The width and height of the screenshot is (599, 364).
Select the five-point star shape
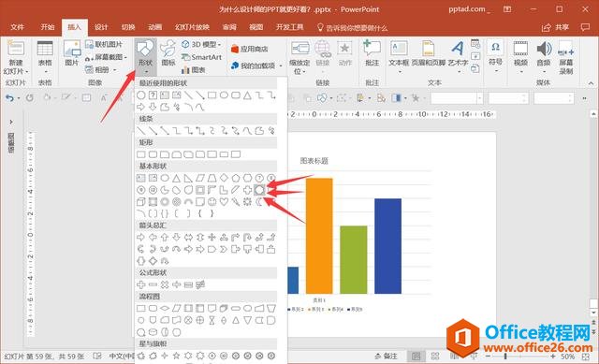(176, 356)
